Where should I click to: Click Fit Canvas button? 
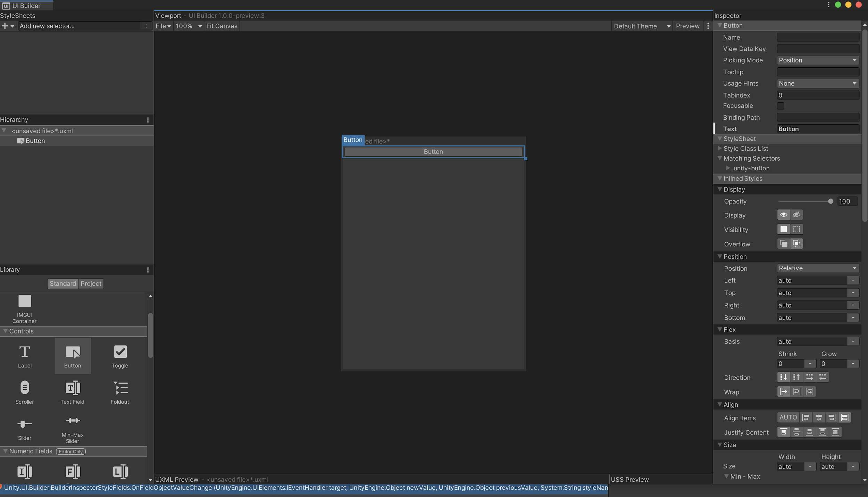point(222,26)
